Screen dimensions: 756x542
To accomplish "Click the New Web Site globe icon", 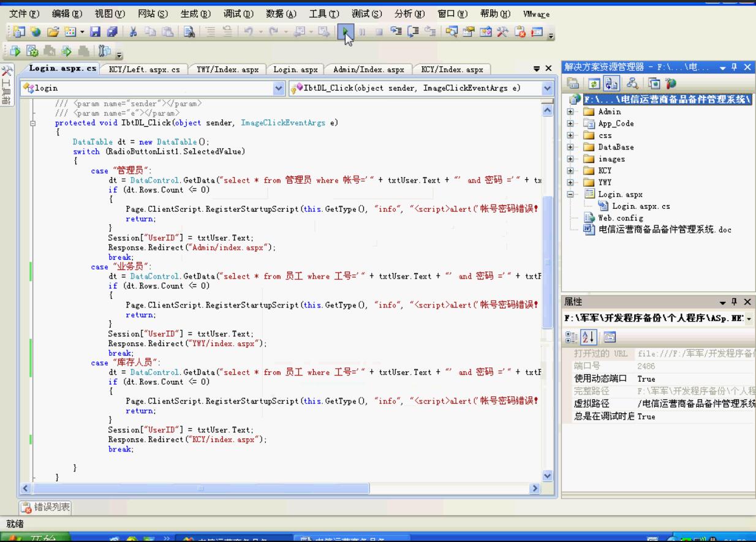I will (36, 32).
